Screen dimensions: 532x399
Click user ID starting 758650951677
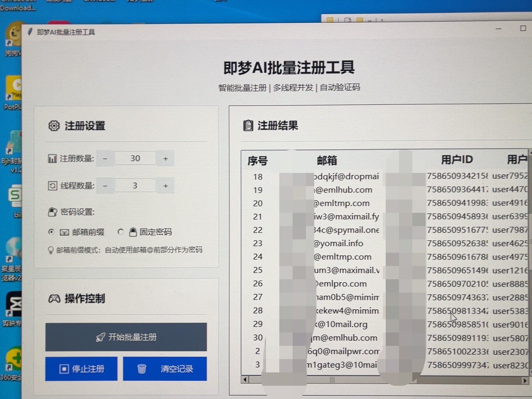(457, 230)
